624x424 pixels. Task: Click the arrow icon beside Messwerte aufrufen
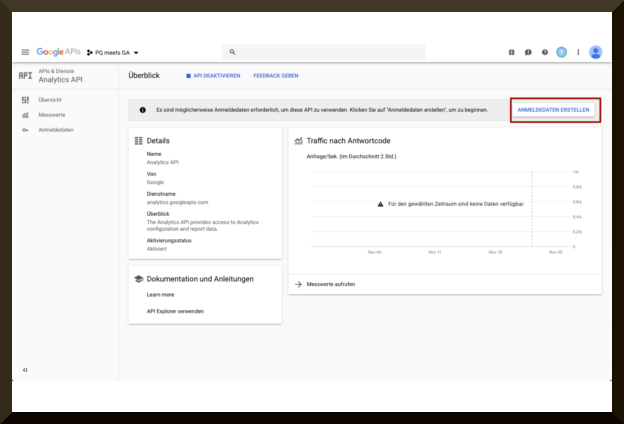point(298,284)
